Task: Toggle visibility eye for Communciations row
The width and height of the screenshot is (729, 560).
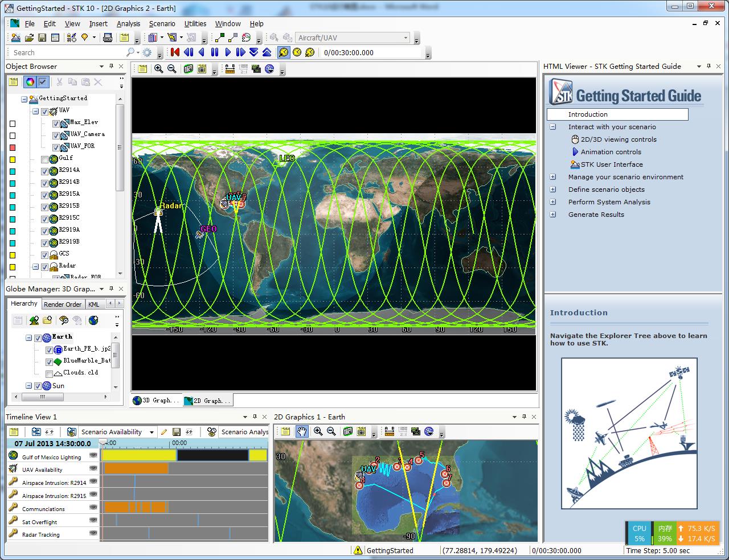Action: point(93,508)
